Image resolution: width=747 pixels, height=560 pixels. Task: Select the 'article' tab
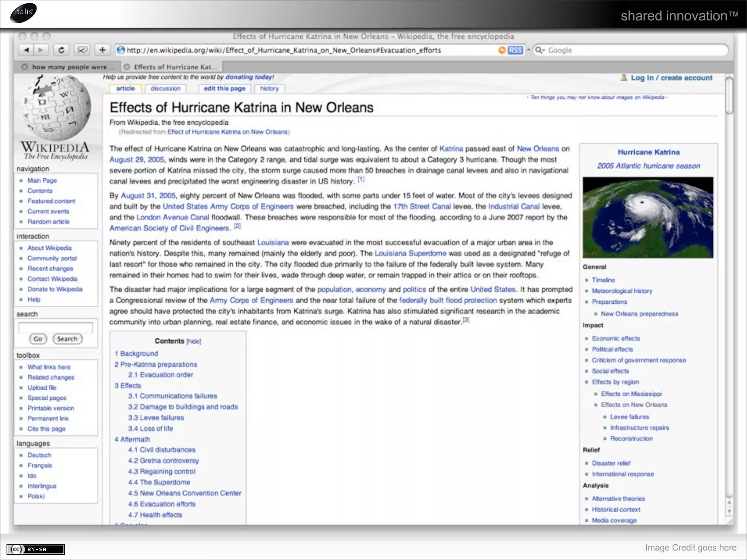tap(125, 89)
